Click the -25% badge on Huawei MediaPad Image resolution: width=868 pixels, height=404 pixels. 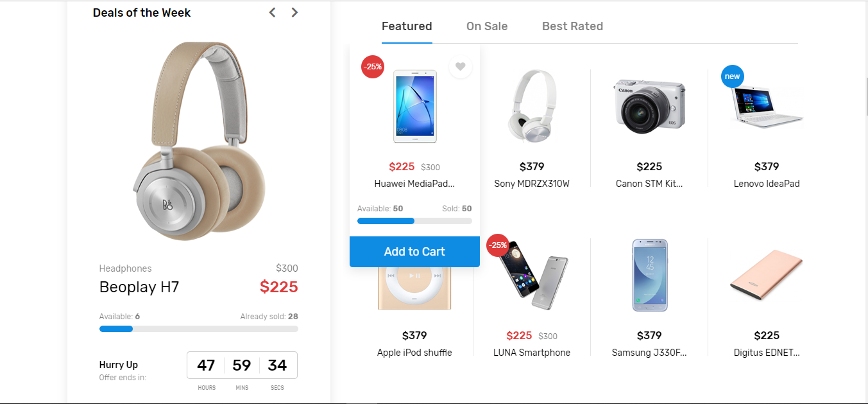(x=372, y=67)
